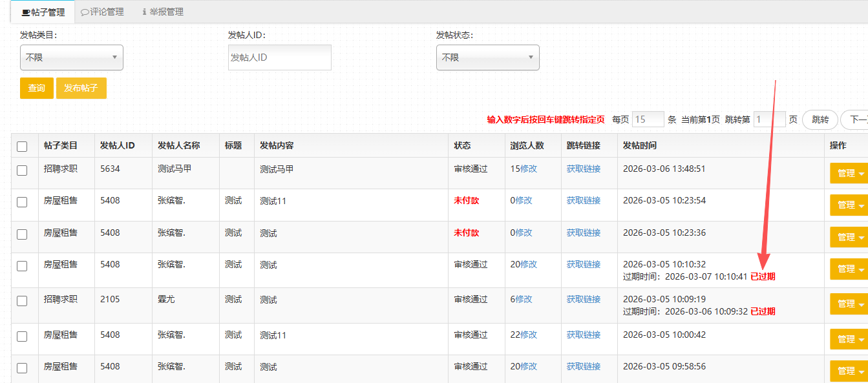
Task: Click the 测试 title link in 霖尤 row
Action: [233, 299]
